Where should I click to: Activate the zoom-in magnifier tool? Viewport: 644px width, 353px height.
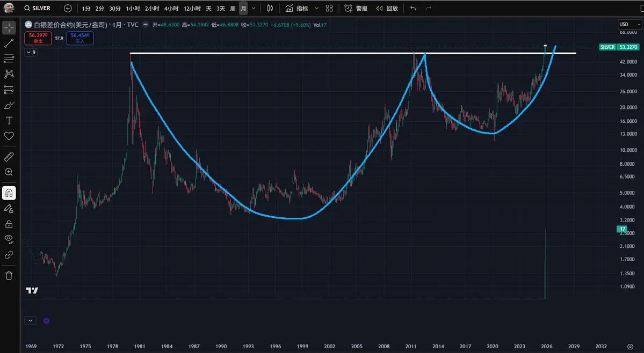click(x=9, y=172)
